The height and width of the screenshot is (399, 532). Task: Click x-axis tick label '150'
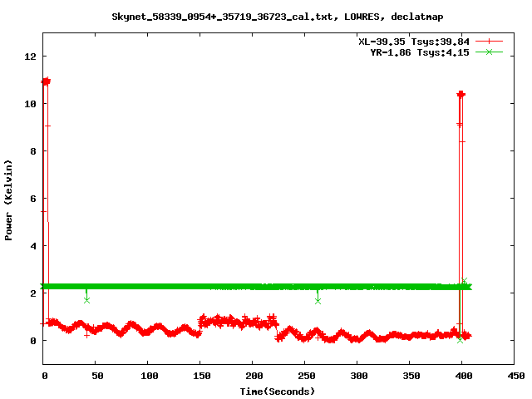(202, 376)
